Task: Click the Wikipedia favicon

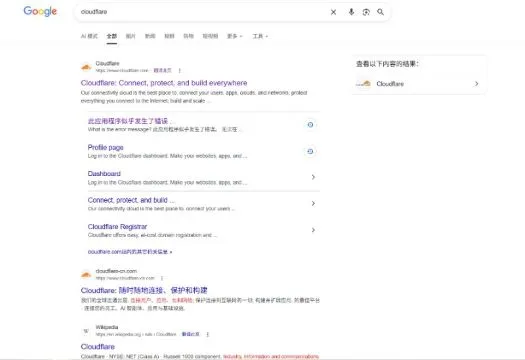Action: click(86, 331)
